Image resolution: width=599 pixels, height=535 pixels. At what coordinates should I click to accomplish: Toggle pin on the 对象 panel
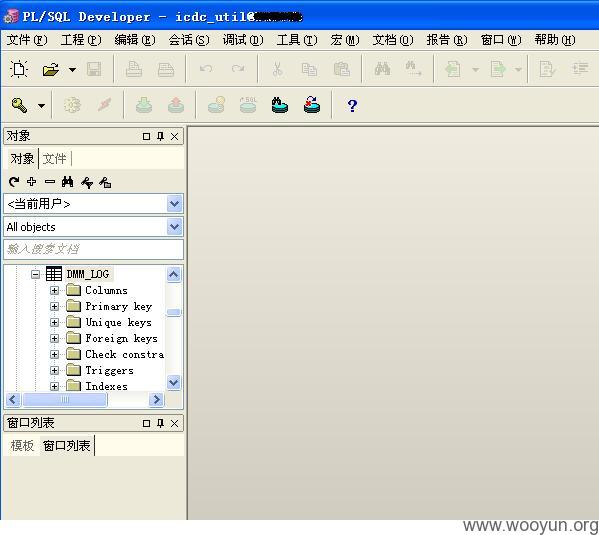coord(160,136)
